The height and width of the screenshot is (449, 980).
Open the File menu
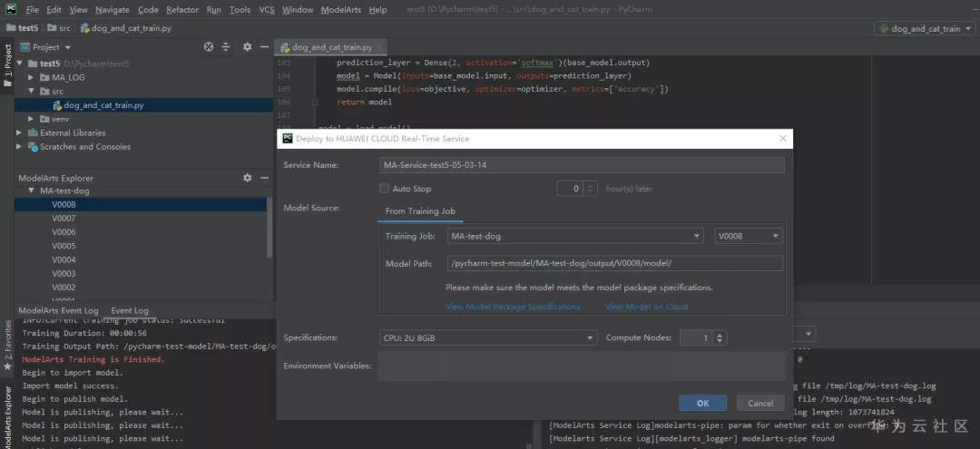click(33, 10)
